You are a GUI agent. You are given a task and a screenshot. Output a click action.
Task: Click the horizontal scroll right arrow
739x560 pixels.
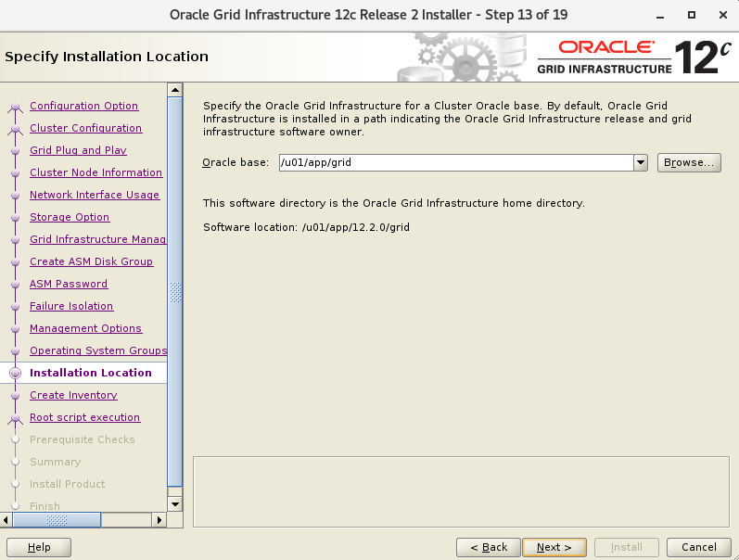[x=159, y=520]
